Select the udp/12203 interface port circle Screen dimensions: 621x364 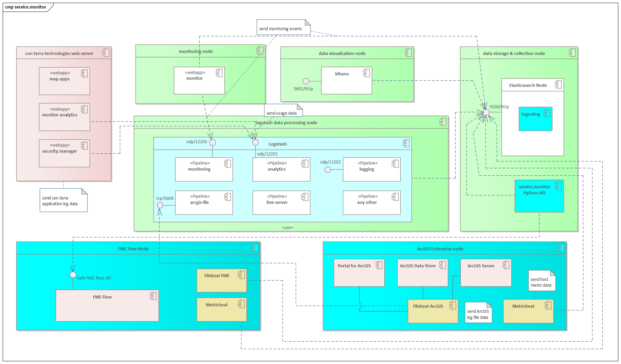coord(213,142)
